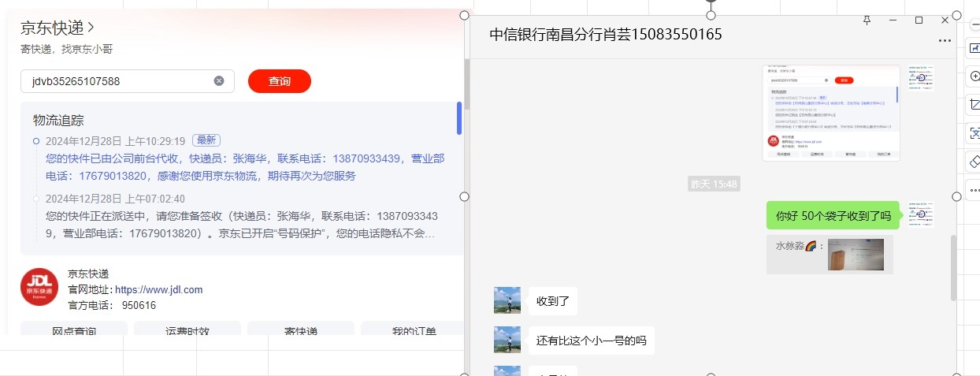Click the 网点查询 button
Screen dimensions: 980x376
click(73, 330)
